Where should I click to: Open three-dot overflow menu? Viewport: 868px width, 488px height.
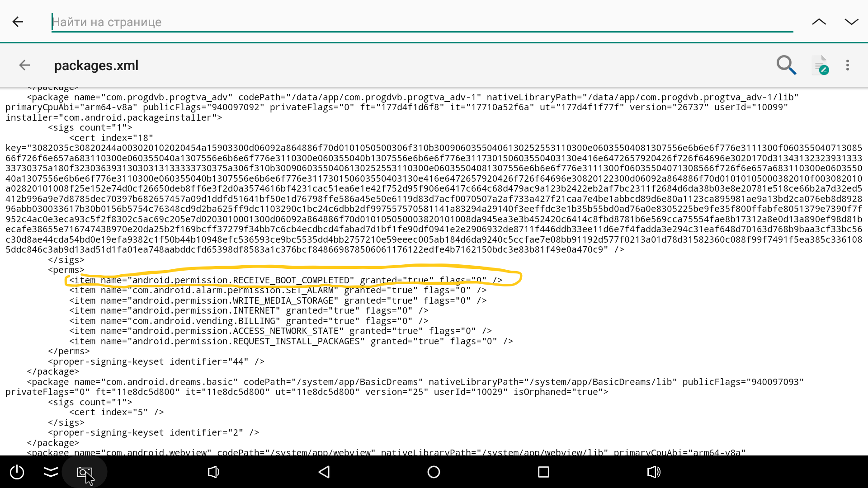pos(848,66)
